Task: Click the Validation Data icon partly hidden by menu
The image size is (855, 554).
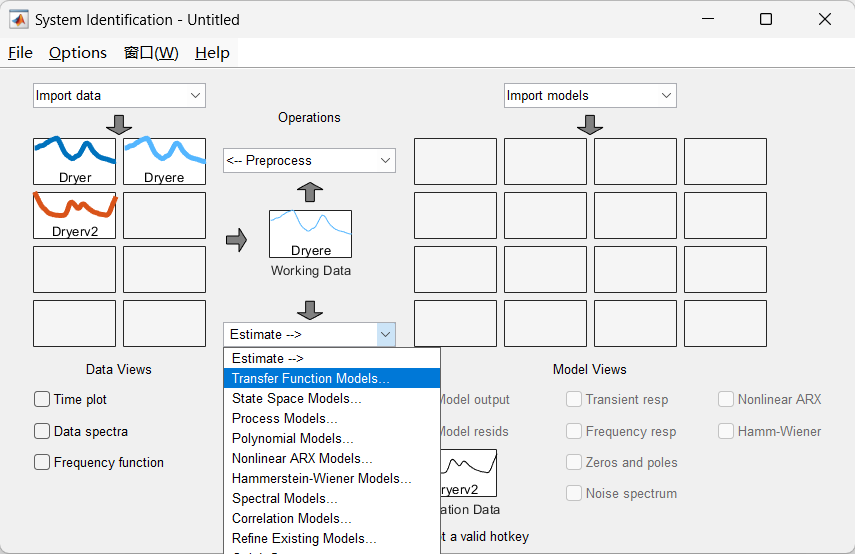Action: click(x=469, y=473)
